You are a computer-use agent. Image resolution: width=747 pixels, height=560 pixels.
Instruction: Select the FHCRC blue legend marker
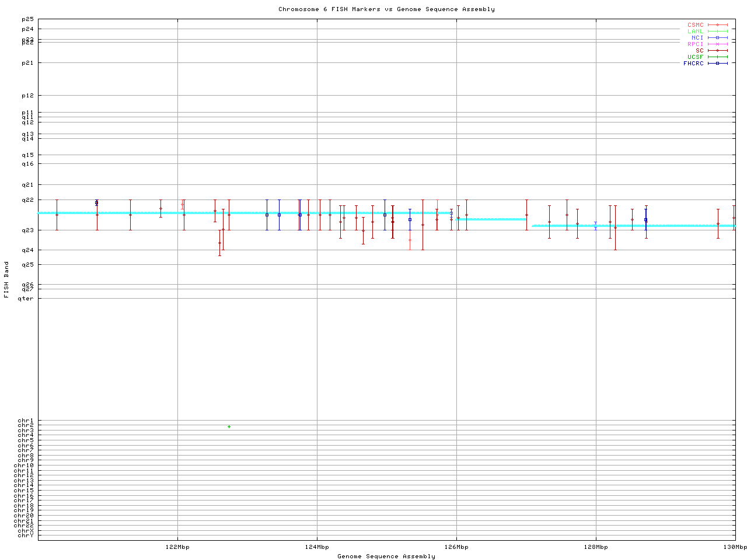coord(717,64)
